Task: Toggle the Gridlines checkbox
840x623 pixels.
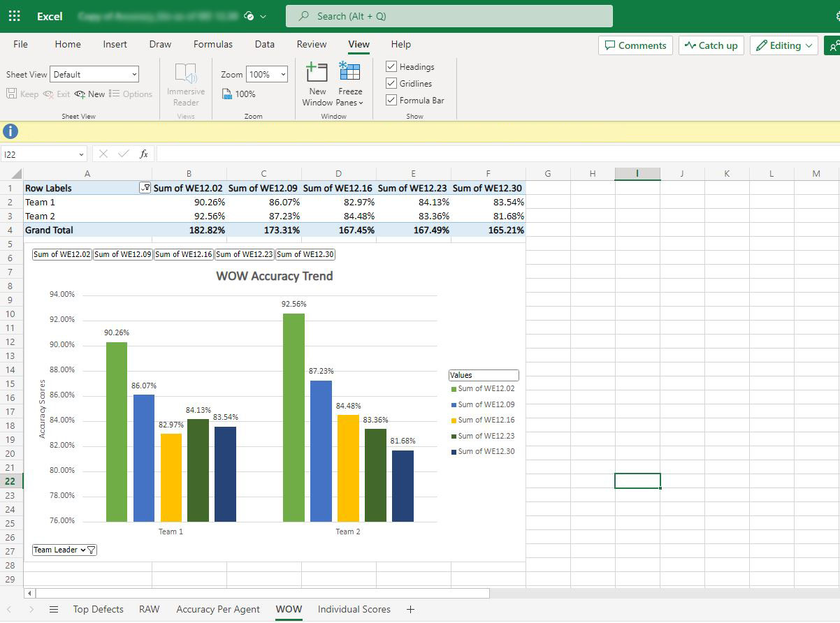Action: pos(391,83)
